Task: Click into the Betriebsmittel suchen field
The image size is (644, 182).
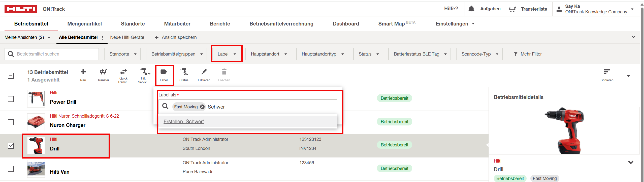Action: pyautogui.click(x=52, y=54)
